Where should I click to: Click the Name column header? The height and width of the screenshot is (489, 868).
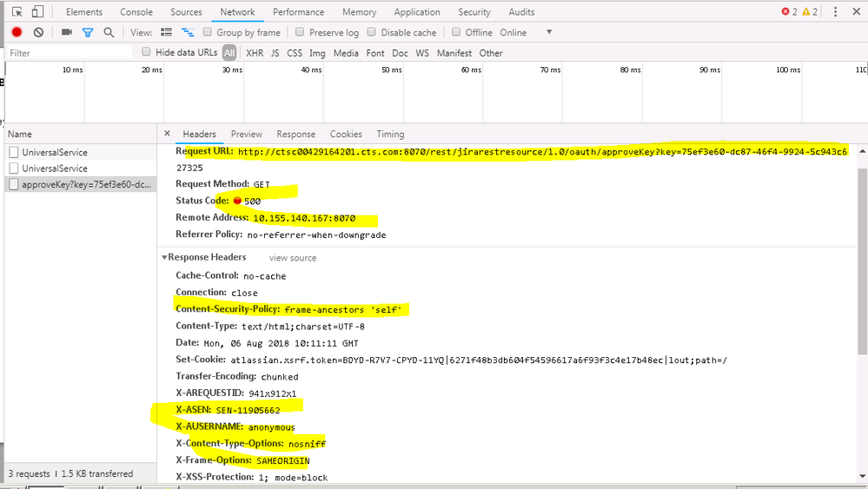81,134
